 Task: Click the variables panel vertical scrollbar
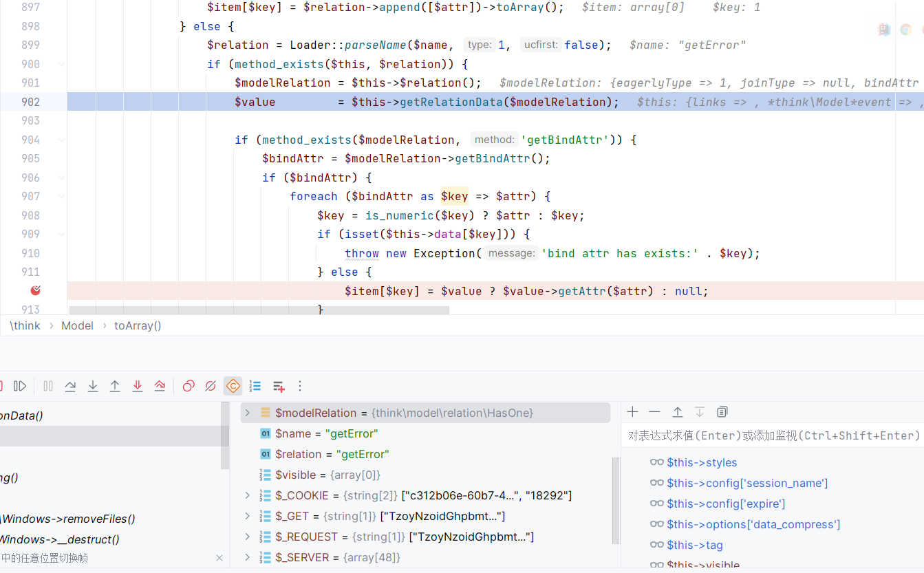coord(616,501)
